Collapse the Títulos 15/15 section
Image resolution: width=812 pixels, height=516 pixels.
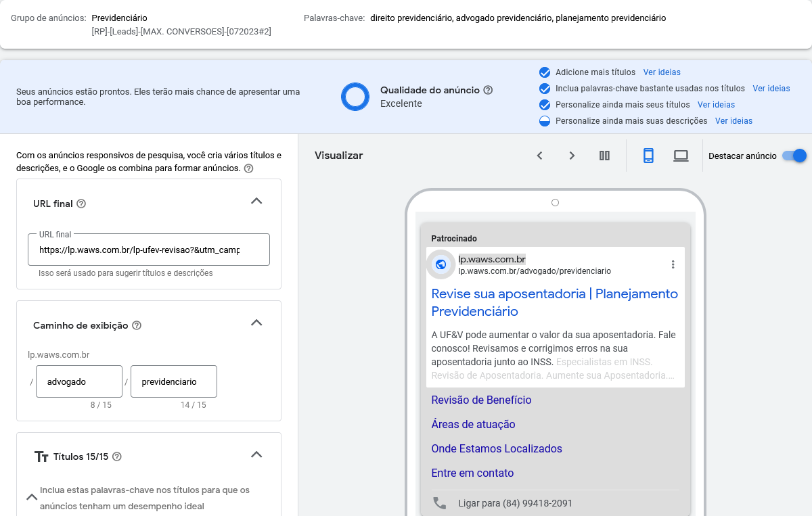pyautogui.click(x=256, y=454)
